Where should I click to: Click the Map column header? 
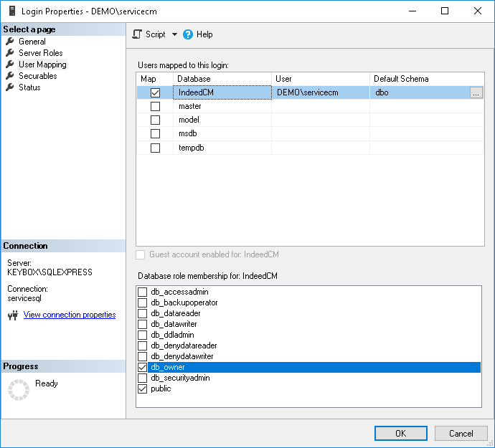(x=155, y=79)
